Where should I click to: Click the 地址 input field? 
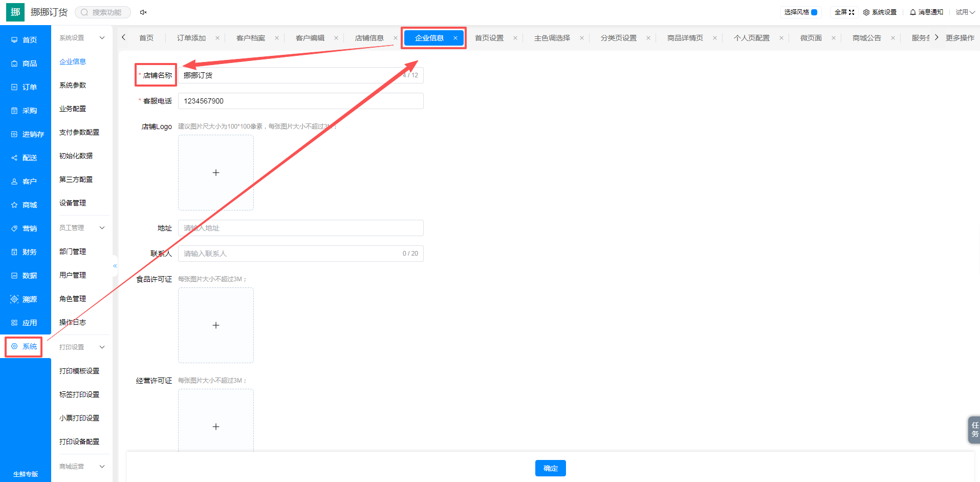pyautogui.click(x=301, y=228)
